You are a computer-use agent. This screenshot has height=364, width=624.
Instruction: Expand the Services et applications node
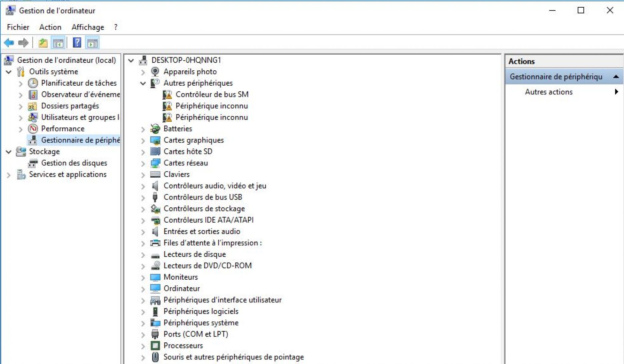pyautogui.click(x=9, y=175)
